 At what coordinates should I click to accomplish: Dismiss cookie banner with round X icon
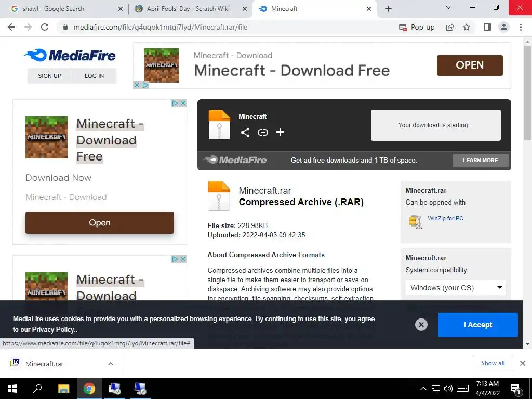pos(421,325)
